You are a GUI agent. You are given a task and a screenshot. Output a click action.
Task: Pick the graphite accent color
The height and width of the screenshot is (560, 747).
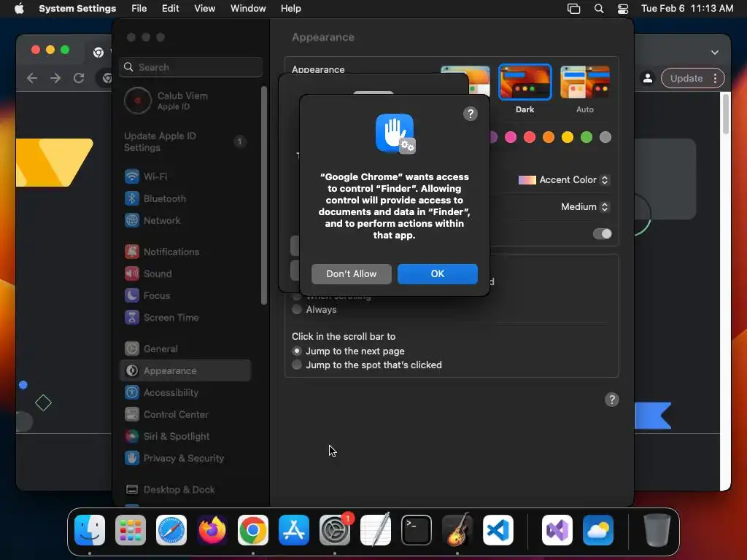coord(605,138)
